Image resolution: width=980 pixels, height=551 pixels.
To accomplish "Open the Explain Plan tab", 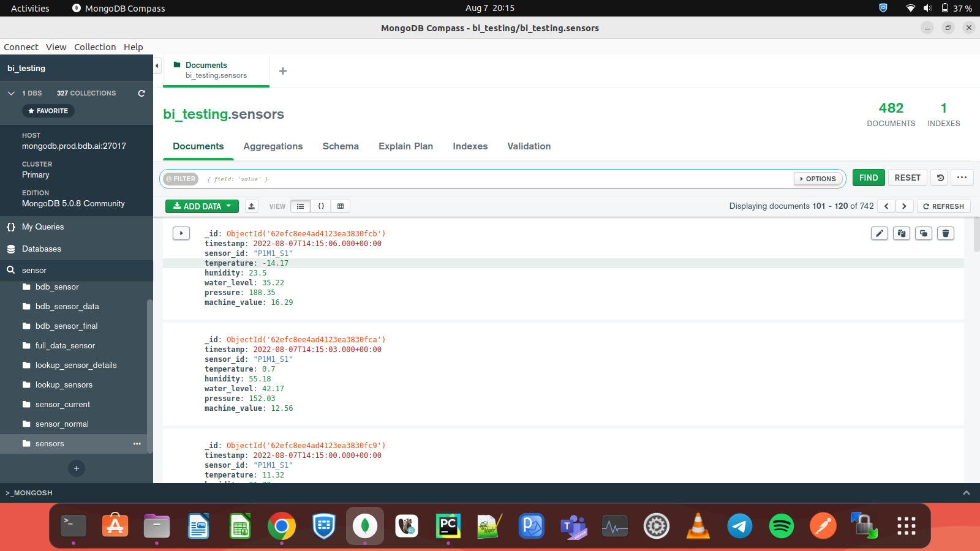I will (x=405, y=146).
